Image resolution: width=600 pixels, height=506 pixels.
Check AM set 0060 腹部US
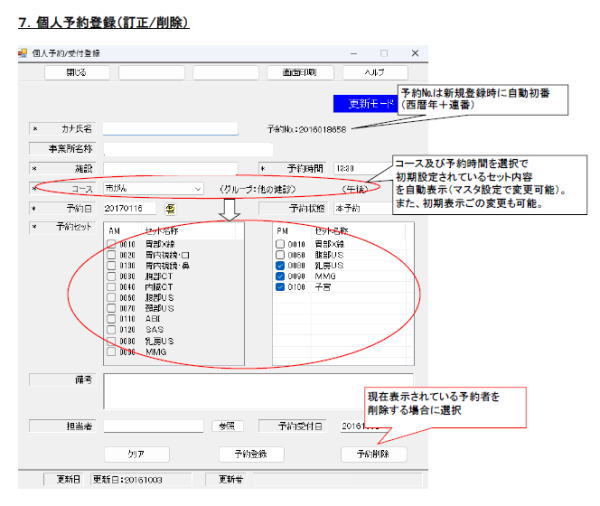tap(111, 297)
